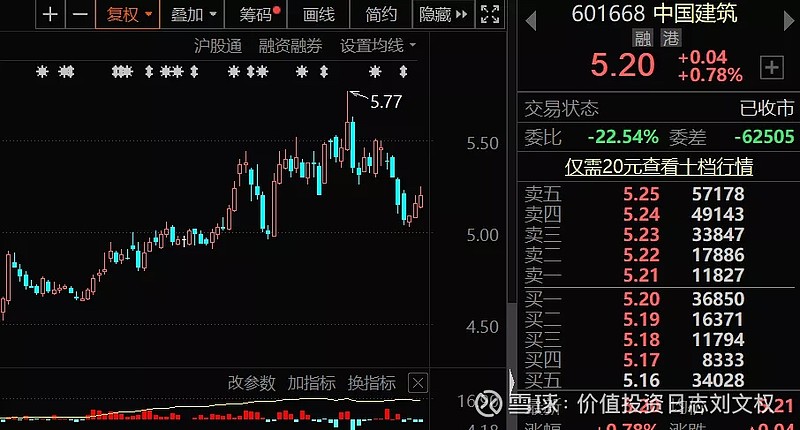Click the 委差 -62505 value
Screen dimensions: 800x430
pyautogui.click(x=764, y=137)
